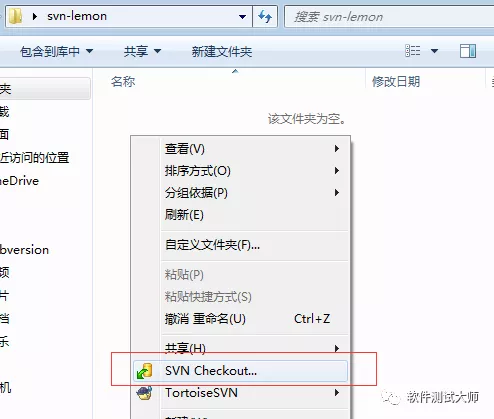
Task: Click the 新建文件夹 button
Action: 222,52
